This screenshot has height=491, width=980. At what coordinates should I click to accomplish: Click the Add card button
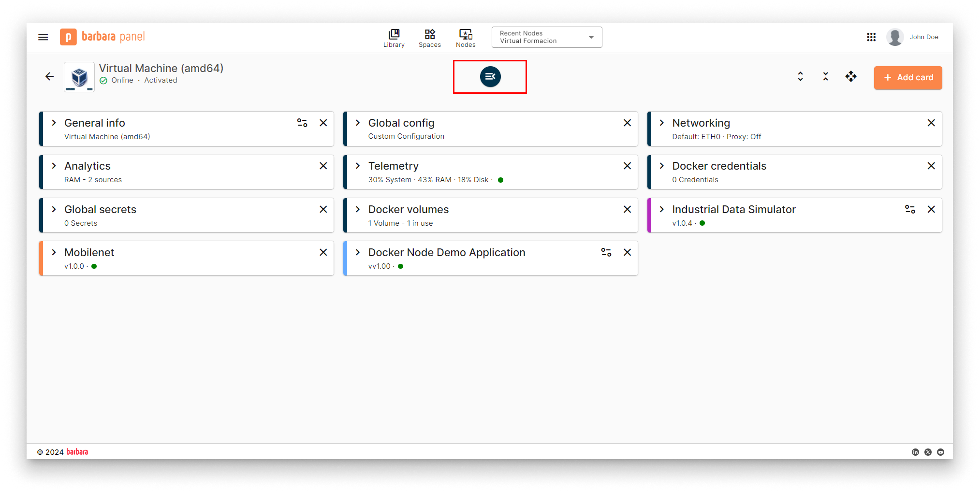click(907, 77)
